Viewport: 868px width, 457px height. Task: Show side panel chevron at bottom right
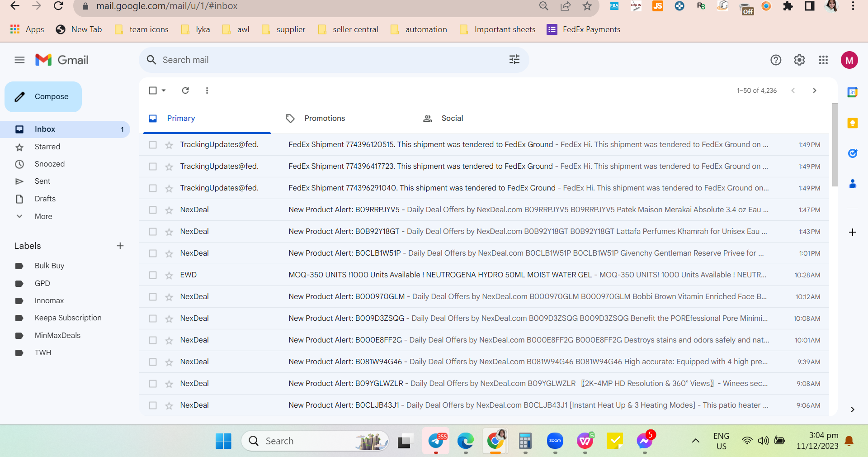(x=853, y=409)
